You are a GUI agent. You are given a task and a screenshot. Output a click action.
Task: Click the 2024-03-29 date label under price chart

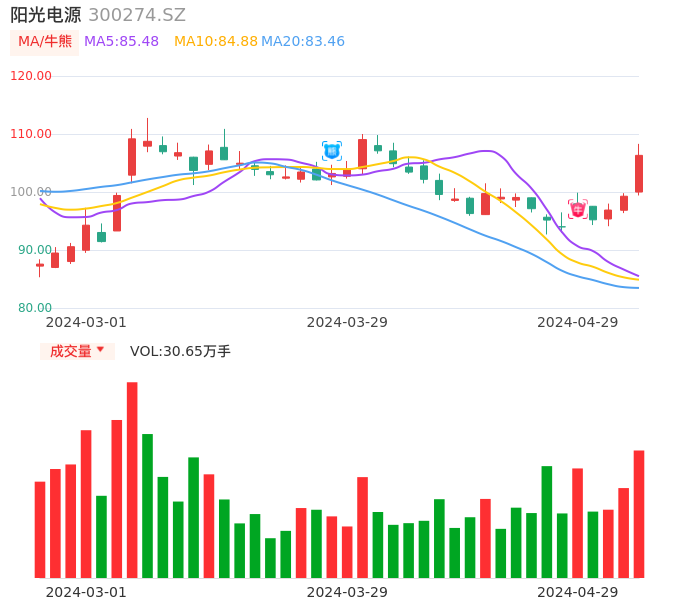[x=347, y=322]
